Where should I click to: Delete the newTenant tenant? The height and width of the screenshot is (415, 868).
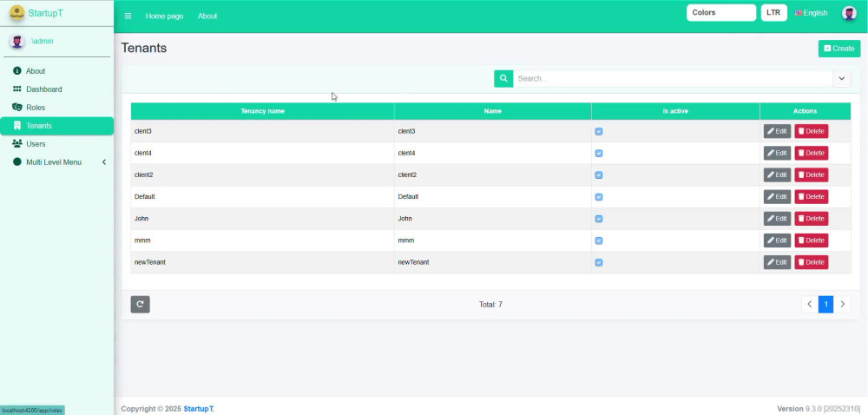coord(812,262)
